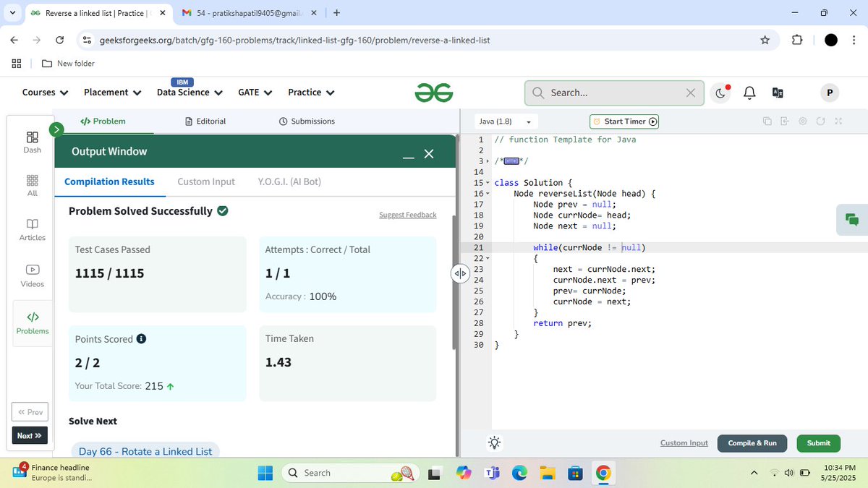The width and height of the screenshot is (868, 488).
Task: Open the green chat bubble widget
Action: click(x=851, y=220)
